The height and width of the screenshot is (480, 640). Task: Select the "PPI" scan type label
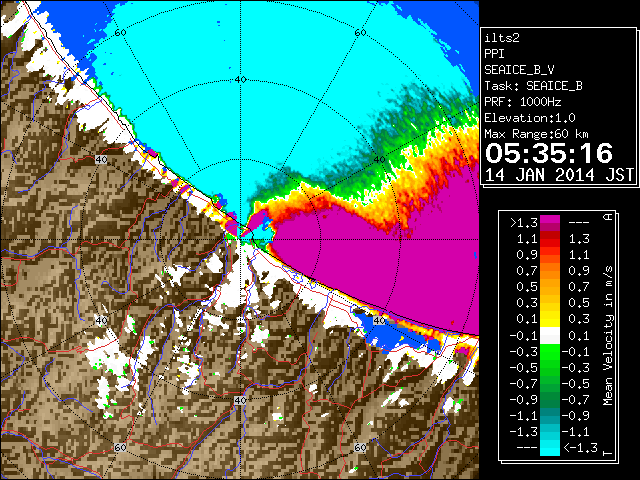pos(494,54)
